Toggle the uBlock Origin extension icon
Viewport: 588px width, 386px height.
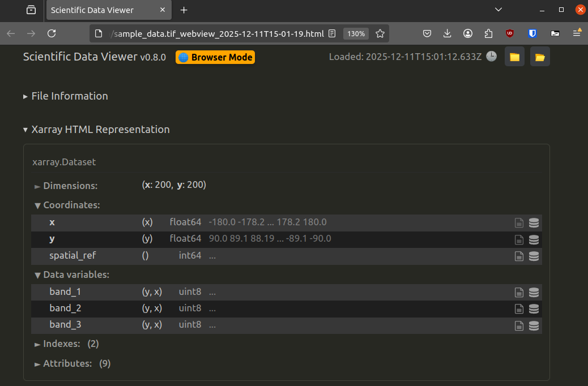(x=509, y=34)
